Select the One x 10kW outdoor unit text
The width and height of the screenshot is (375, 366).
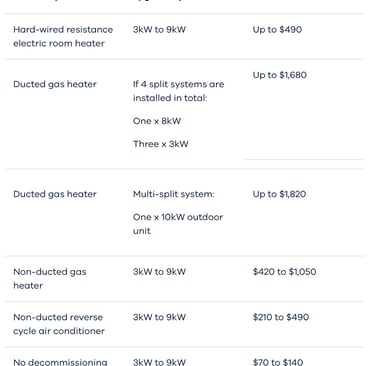click(178, 224)
